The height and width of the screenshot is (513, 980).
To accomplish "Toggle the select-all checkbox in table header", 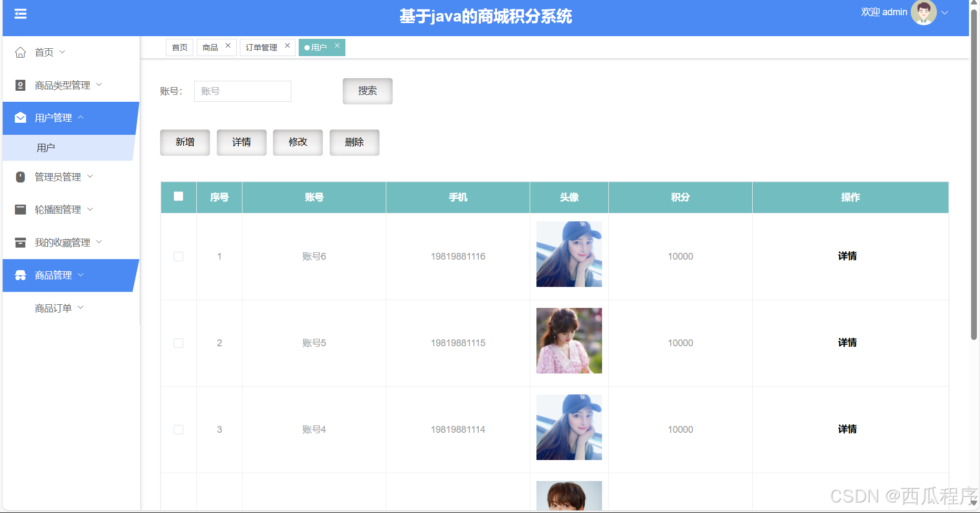I will pos(178,196).
